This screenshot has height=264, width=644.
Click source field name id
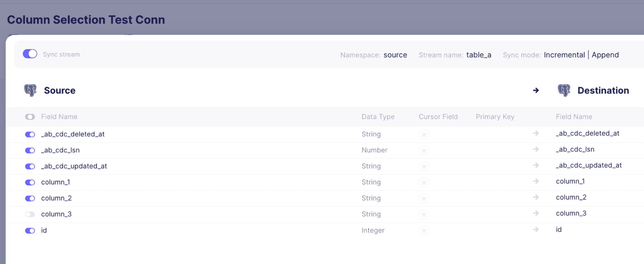click(44, 231)
